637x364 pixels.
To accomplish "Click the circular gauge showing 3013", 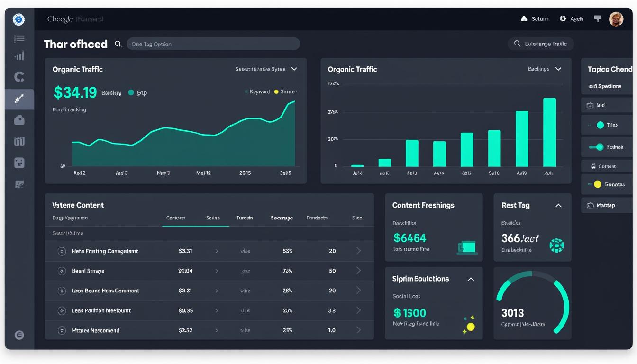I will (x=532, y=303).
